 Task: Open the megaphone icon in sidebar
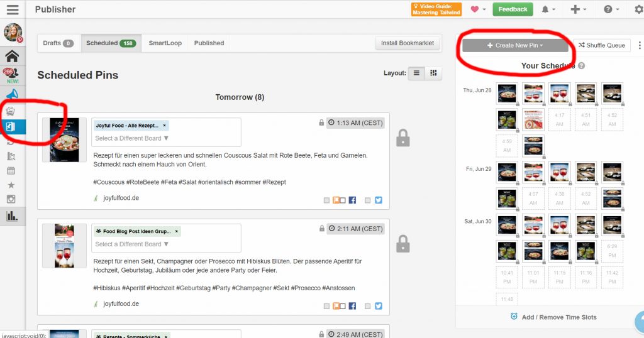12,94
